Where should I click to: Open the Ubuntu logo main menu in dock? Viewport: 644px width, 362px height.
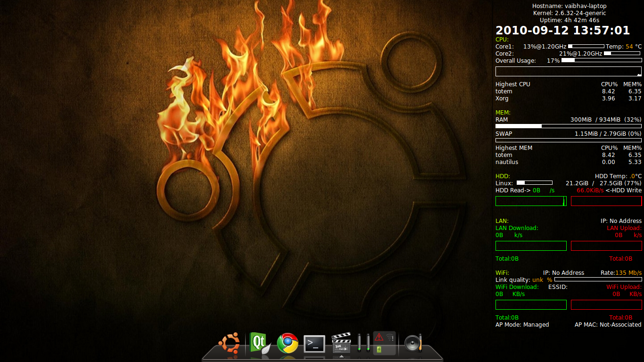pyautogui.click(x=229, y=343)
